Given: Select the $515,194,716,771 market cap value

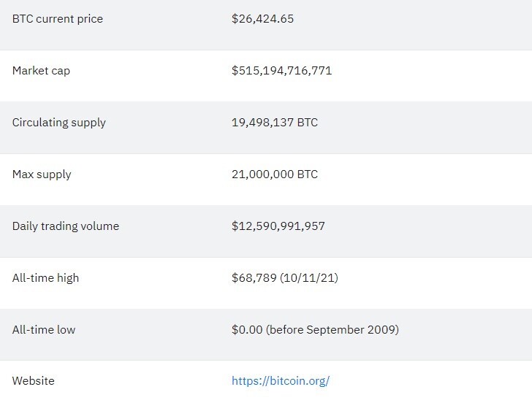Looking at the screenshot, I should coord(281,71).
